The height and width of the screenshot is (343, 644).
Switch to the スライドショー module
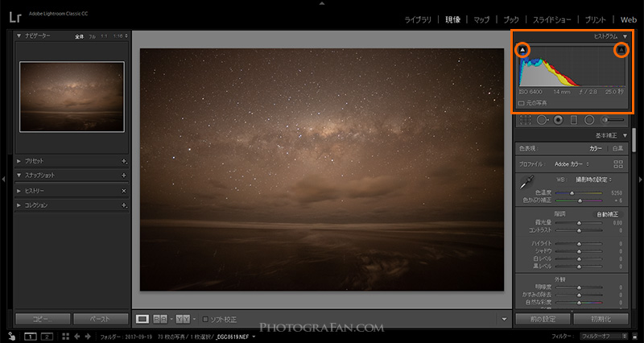coord(551,19)
